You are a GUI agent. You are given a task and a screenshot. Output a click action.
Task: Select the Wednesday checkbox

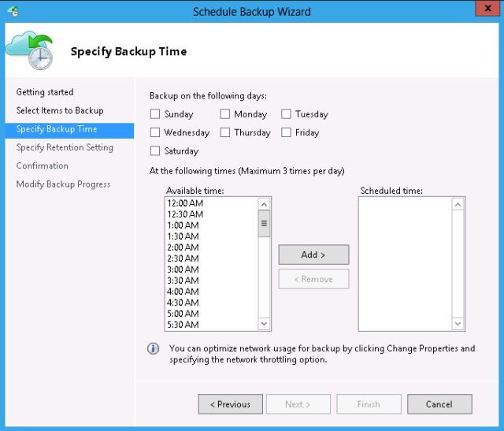coord(155,132)
